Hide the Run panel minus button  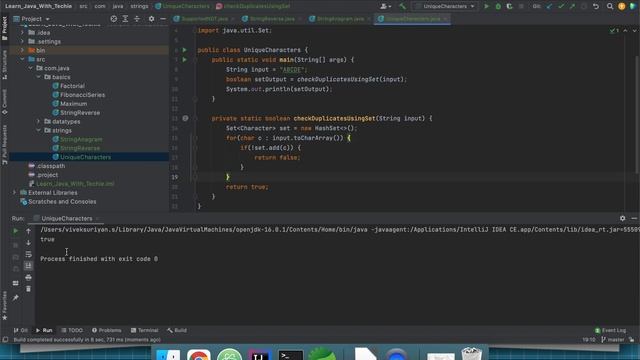pyautogui.click(x=634, y=218)
